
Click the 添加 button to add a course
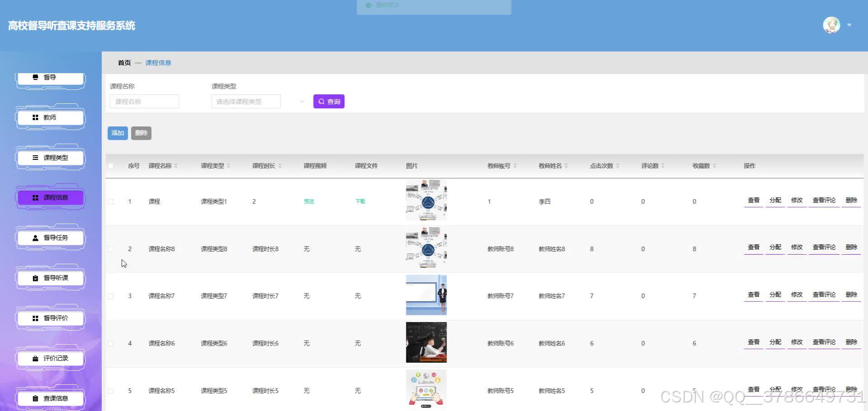pyautogui.click(x=118, y=133)
